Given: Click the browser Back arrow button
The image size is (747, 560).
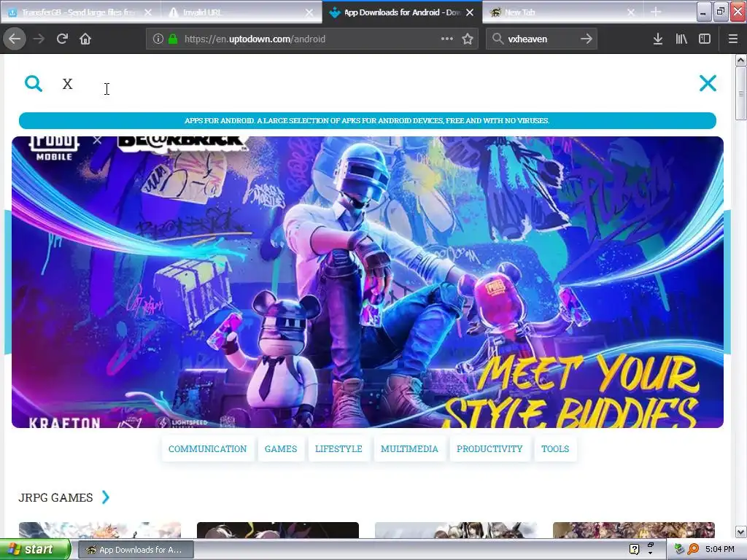Looking at the screenshot, I should [x=15, y=39].
